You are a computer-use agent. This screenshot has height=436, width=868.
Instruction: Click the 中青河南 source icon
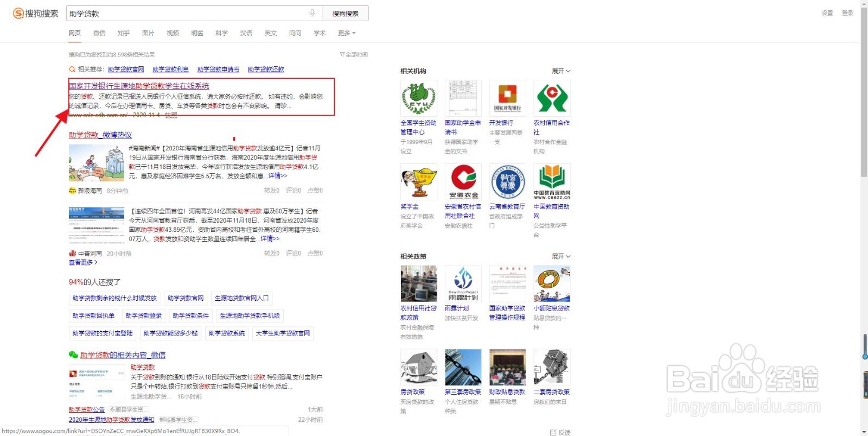(x=72, y=254)
